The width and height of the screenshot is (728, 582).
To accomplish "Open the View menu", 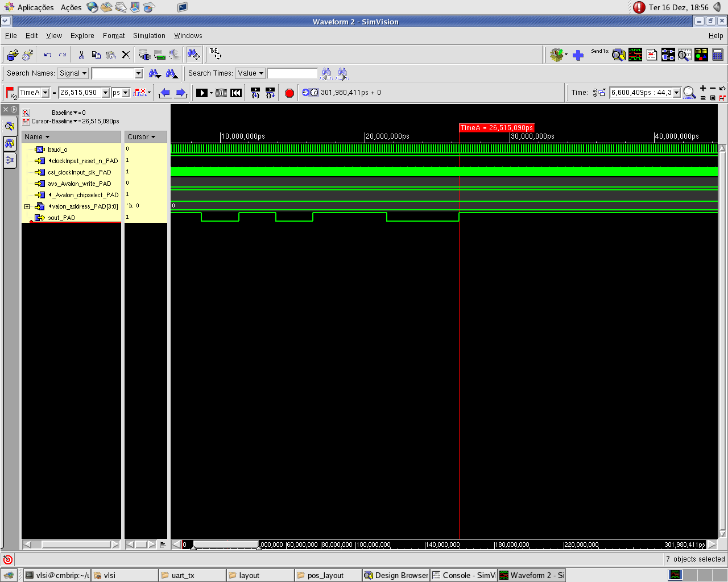I will pyautogui.click(x=54, y=35).
